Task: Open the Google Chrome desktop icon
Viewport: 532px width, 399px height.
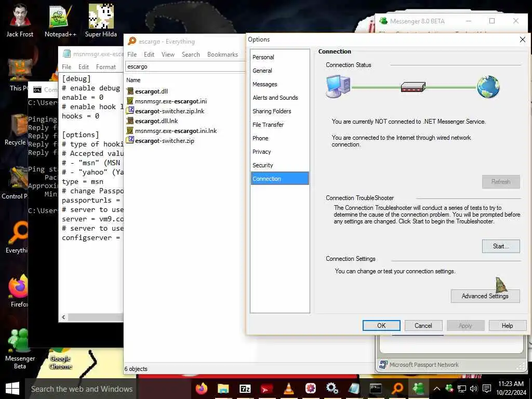Action: (x=60, y=360)
